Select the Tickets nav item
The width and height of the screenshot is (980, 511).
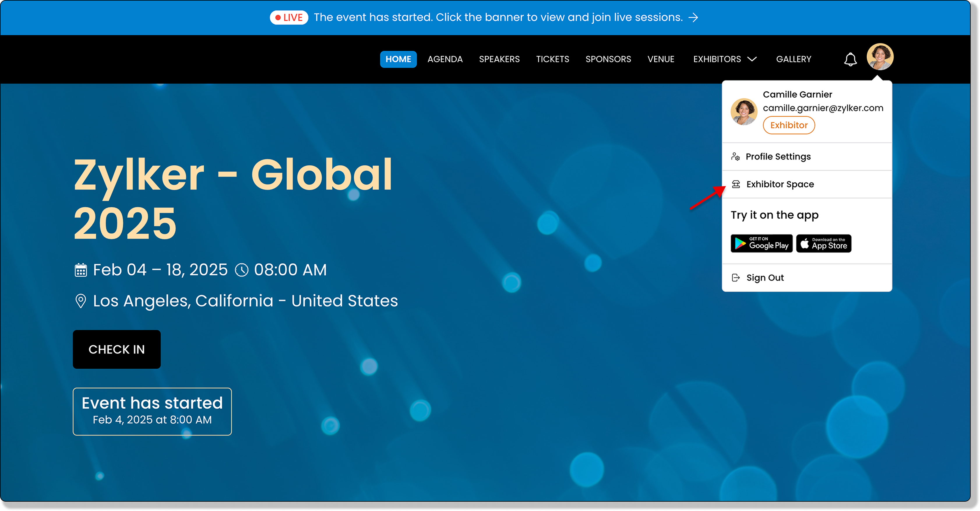pos(552,59)
